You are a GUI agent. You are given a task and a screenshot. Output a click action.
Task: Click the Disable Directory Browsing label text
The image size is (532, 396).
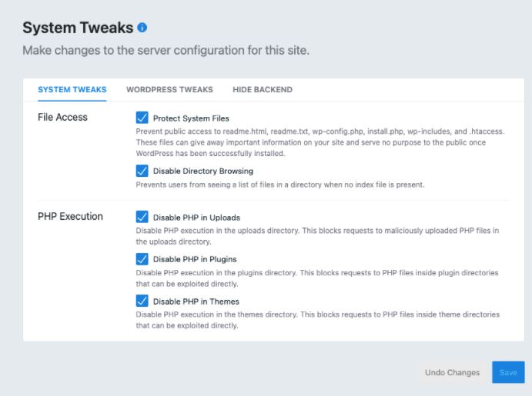(x=203, y=171)
